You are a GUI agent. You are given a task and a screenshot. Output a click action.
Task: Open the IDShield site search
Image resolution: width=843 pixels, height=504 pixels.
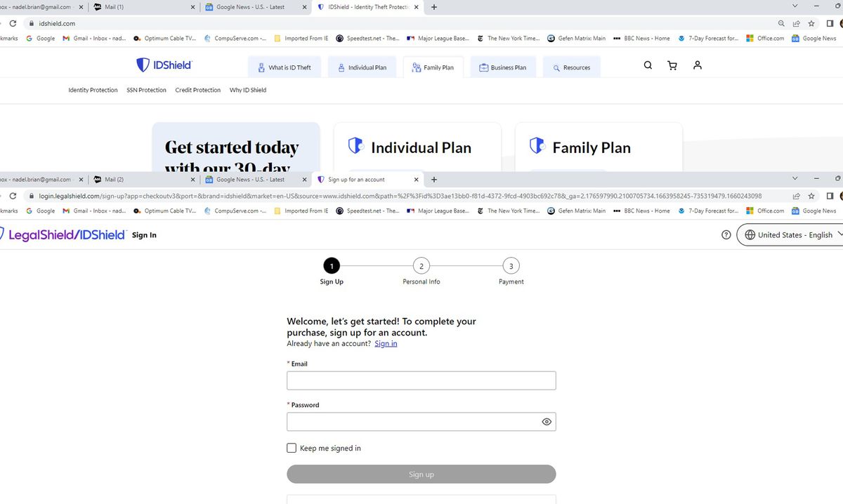pos(647,65)
